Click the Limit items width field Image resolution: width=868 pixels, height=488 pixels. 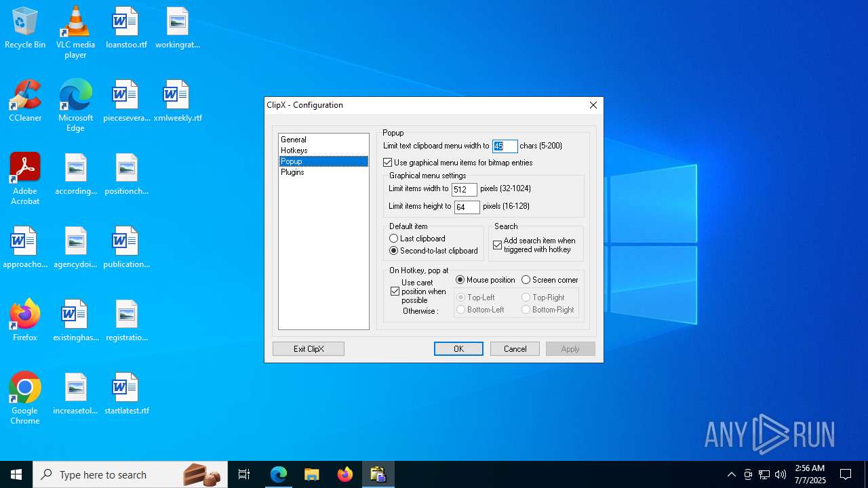(465, 190)
